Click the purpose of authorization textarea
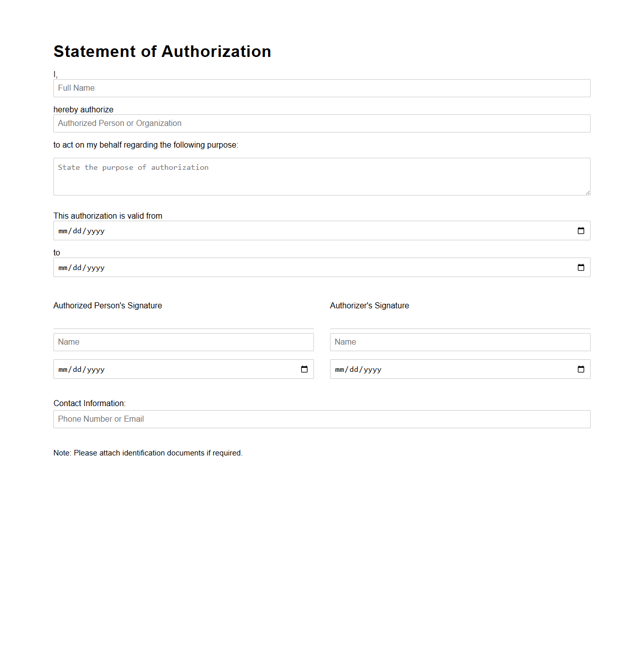This screenshot has width=644, height=655. [x=322, y=176]
